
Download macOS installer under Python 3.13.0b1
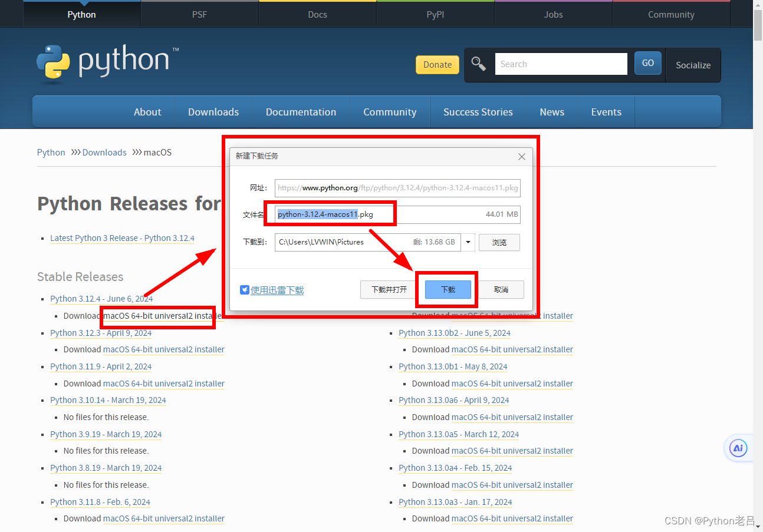point(512,384)
